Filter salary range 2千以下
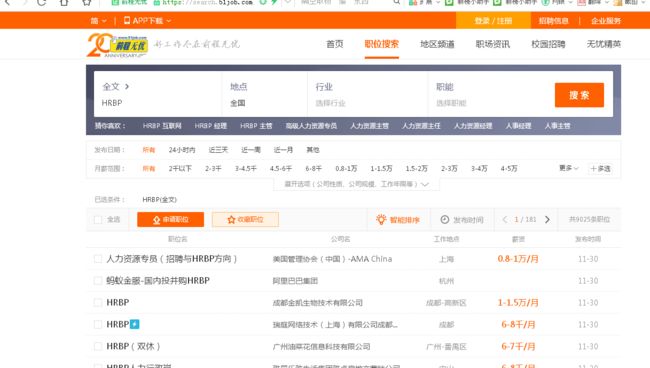Viewport: 650px width, 368px height. click(180, 168)
